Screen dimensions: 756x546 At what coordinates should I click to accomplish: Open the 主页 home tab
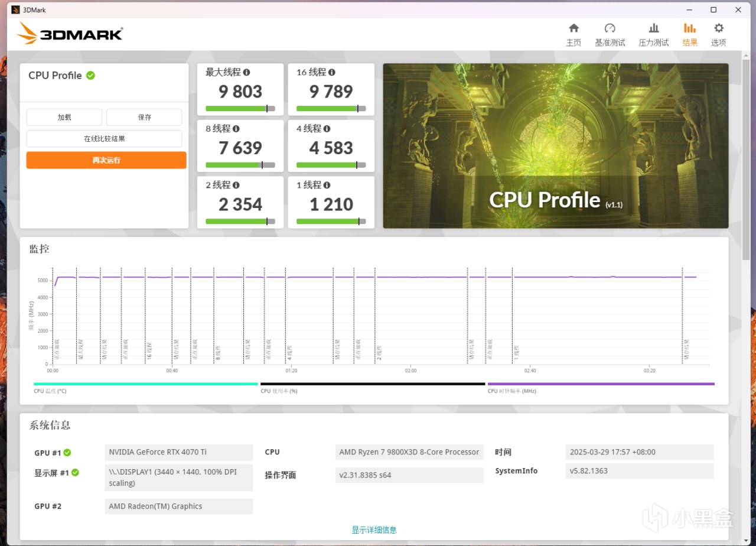pyautogui.click(x=573, y=35)
